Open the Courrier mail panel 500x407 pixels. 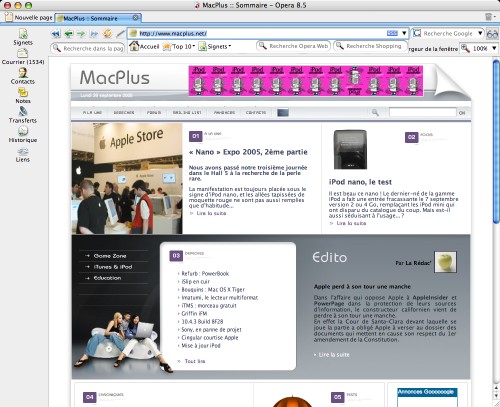pos(23,57)
